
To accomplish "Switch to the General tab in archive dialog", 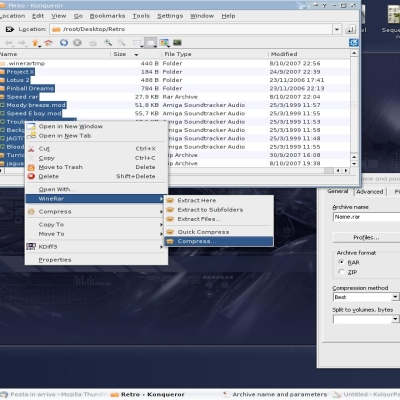I will pos(338,191).
